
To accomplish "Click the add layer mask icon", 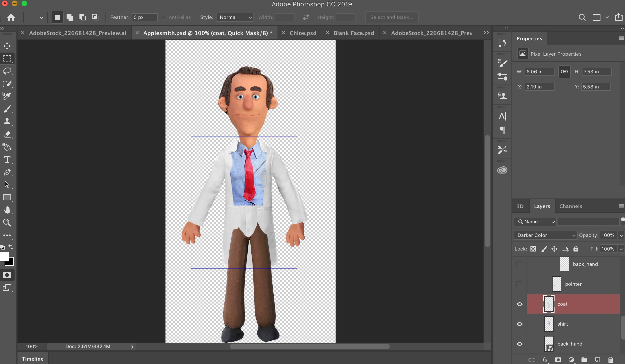I will (x=558, y=360).
